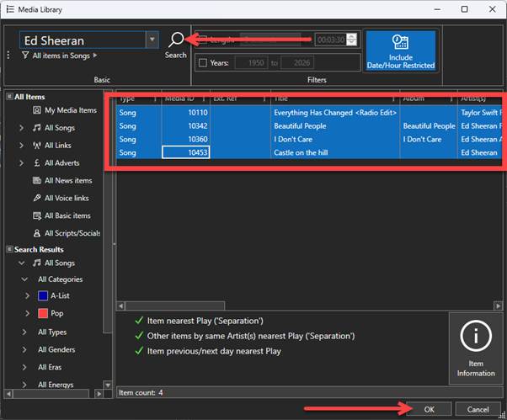Click the My Media Items icon
The image size is (507, 420).
(37, 110)
